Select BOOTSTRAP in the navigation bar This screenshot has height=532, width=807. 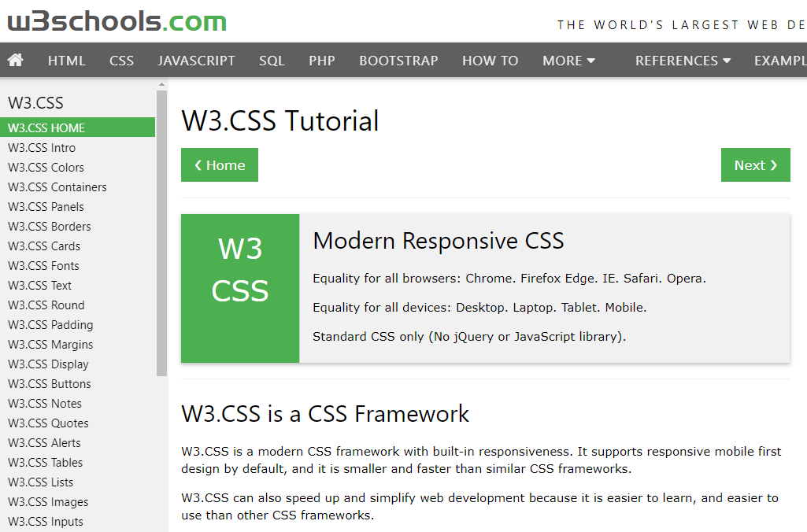pos(398,61)
